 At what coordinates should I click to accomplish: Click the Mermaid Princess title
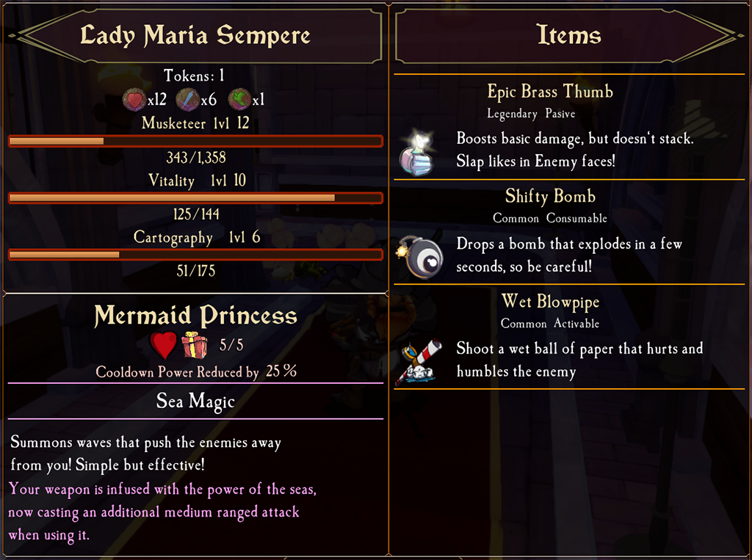click(195, 316)
